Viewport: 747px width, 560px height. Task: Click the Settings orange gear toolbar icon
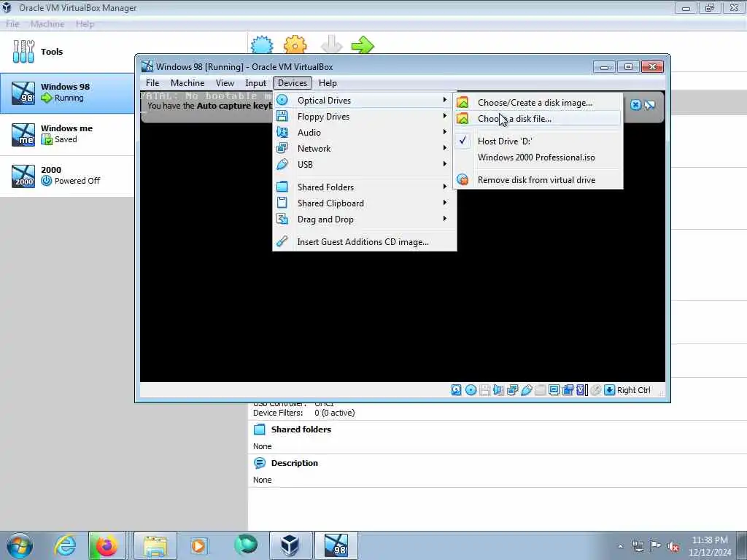tap(295, 45)
